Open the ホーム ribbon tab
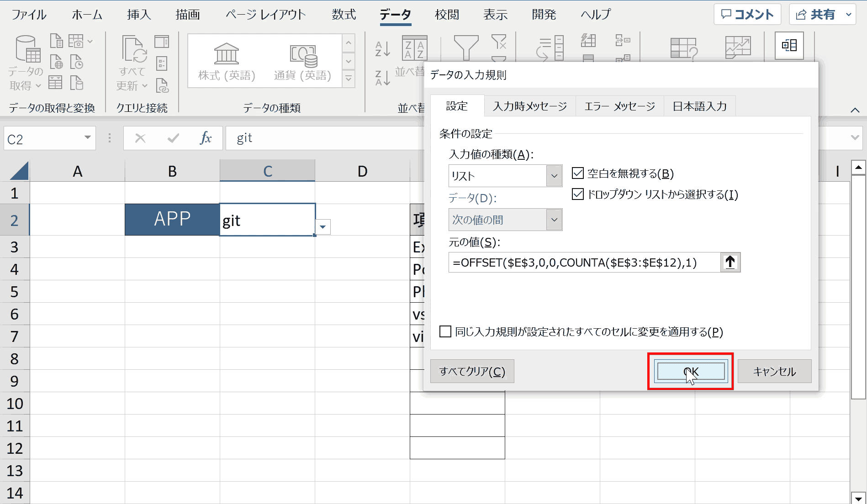This screenshot has height=504, width=867. [x=87, y=15]
